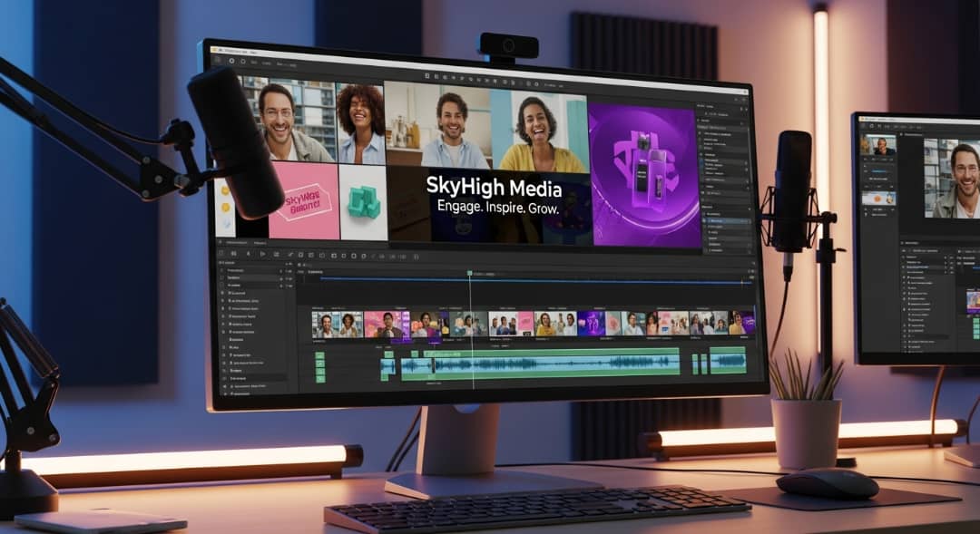980x534 pixels.
Task: Select the teal 3D cubes media thumbnail
Action: [363, 202]
